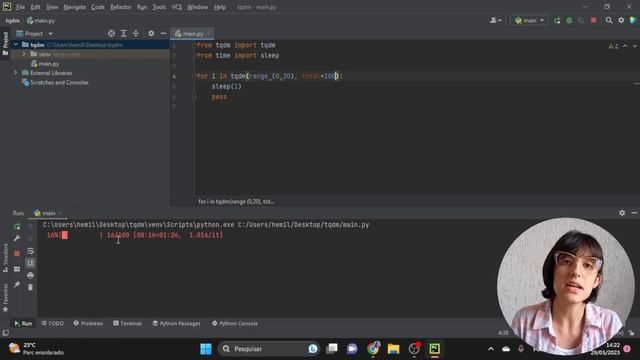The width and height of the screenshot is (640, 360).
Task: Click the run main toolbar icon
Action: [557, 20]
